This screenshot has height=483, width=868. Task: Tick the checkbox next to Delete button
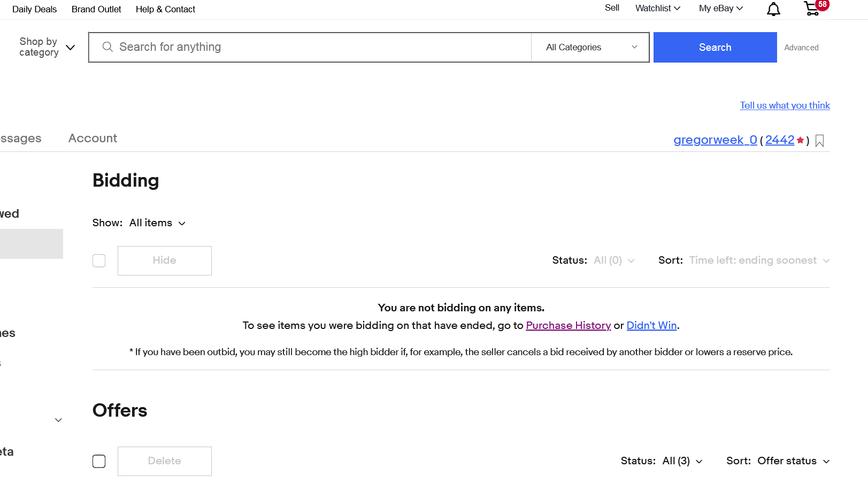(99, 461)
